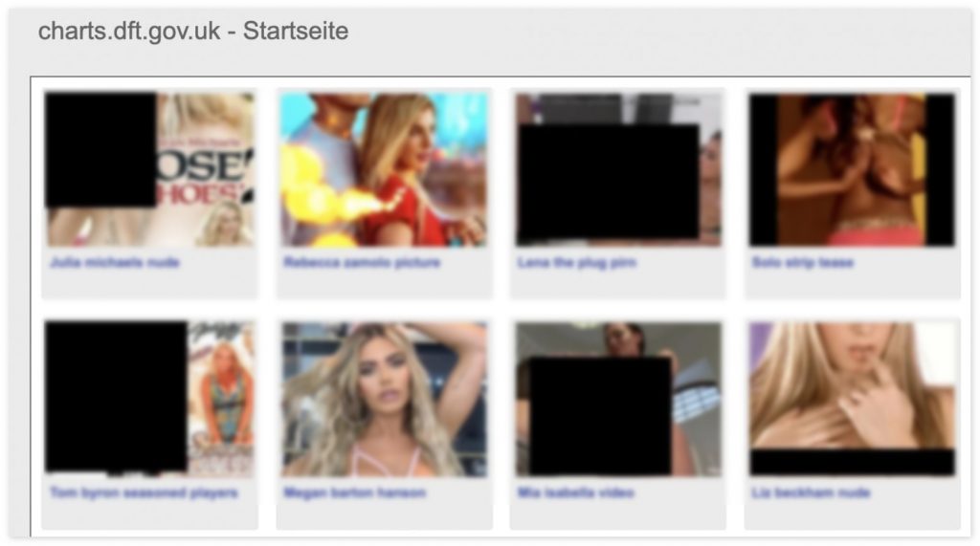The width and height of the screenshot is (980, 546).
Task: Open the 'Rebecca zamolo picture' text link
Action: coord(362,262)
